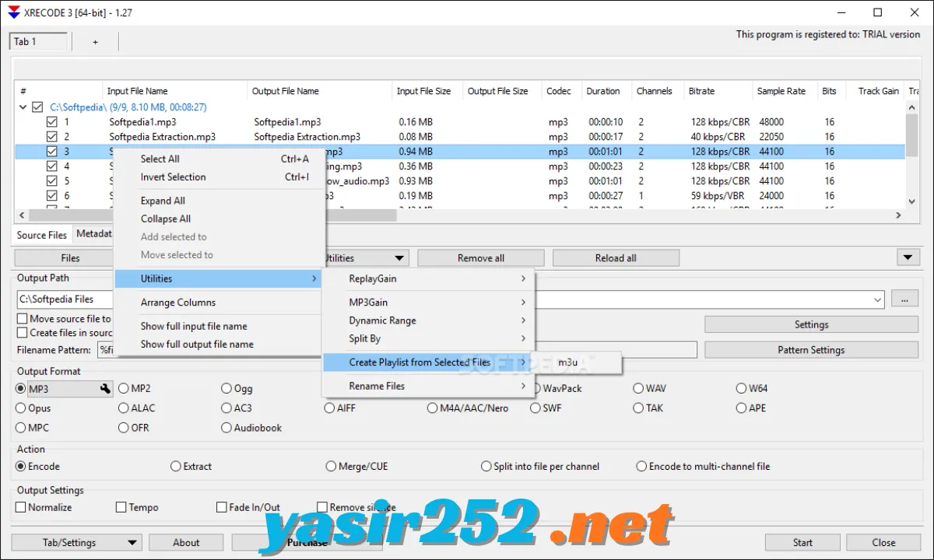
Task: Open Pattern Settings
Action: pos(811,350)
